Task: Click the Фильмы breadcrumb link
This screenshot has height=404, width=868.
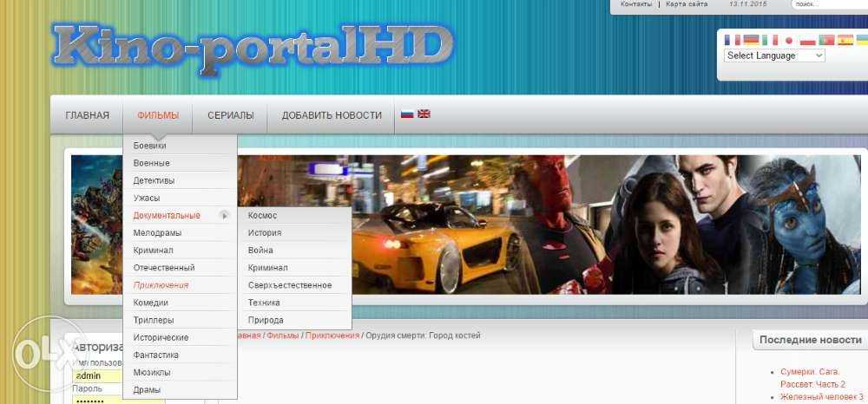Action: [283, 336]
